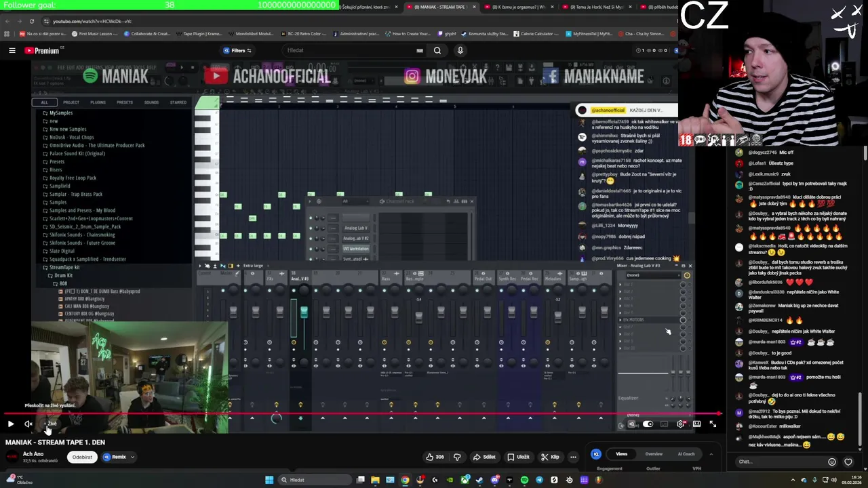Enter fullscreen on the YouTube player
Viewport: 868px width, 488px height.
pyautogui.click(x=713, y=424)
